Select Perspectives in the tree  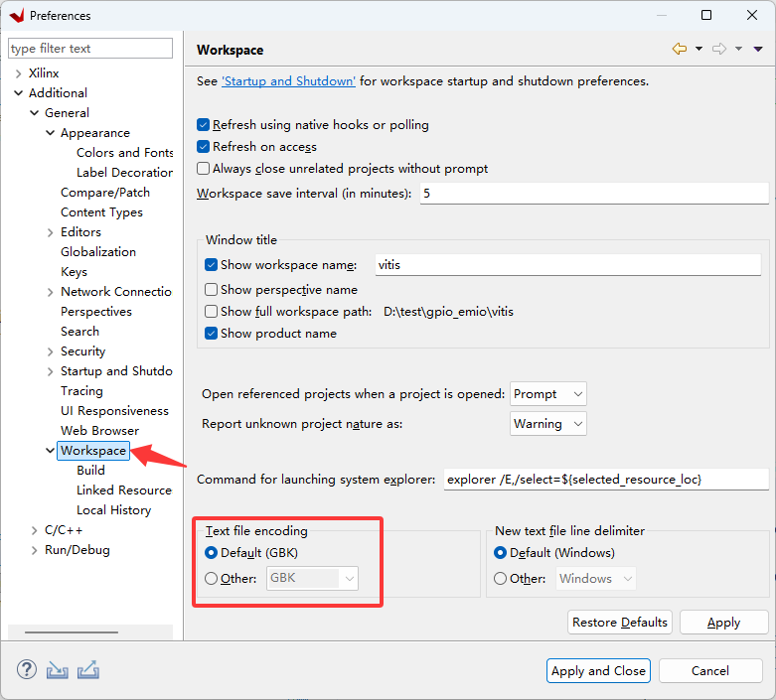pos(96,311)
